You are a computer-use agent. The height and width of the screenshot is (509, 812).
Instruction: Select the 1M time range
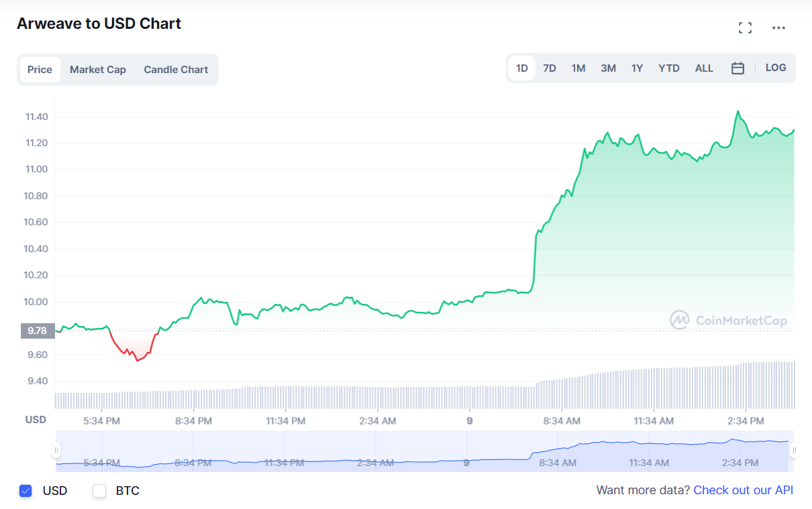(x=578, y=68)
